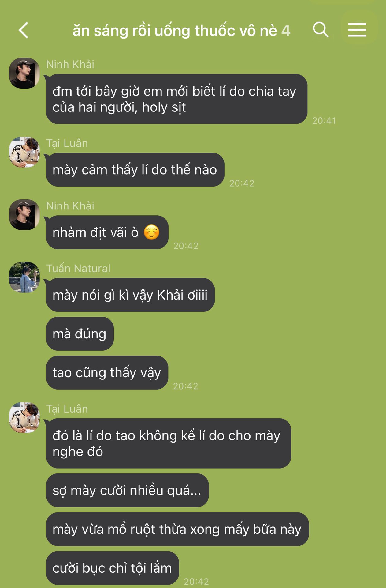Tap Tại Luân's lower avatar

point(24,418)
